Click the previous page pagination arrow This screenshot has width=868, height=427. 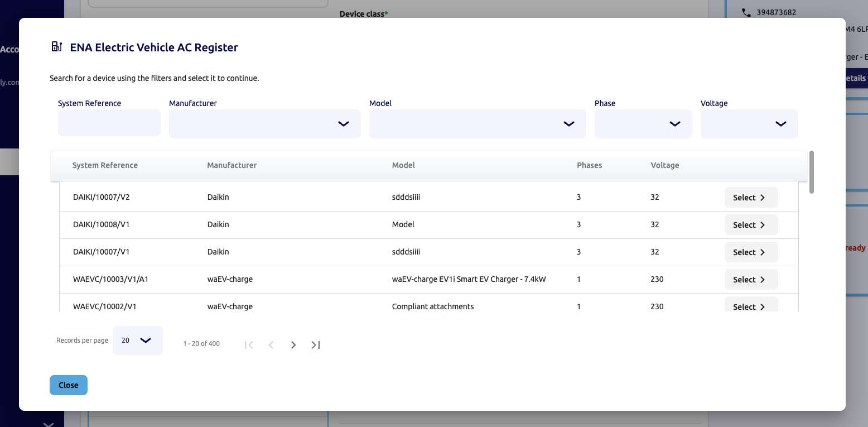coord(271,344)
